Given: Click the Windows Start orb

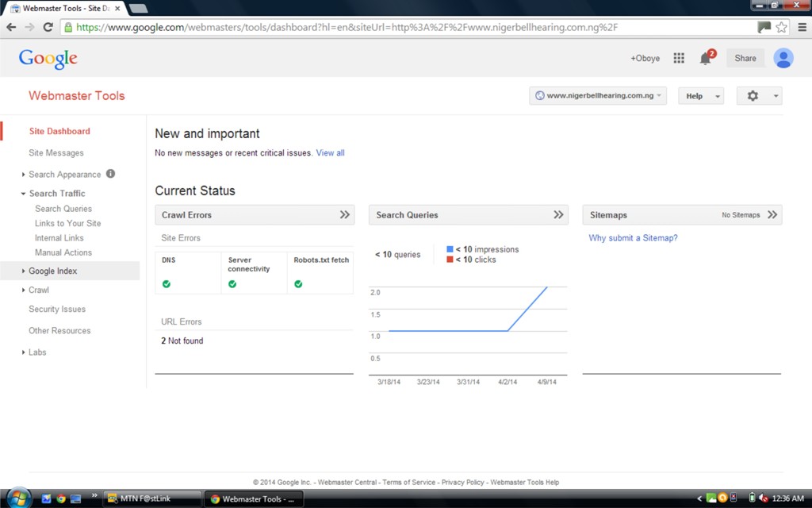Looking at the screenshot, I should tap(19, 498).
